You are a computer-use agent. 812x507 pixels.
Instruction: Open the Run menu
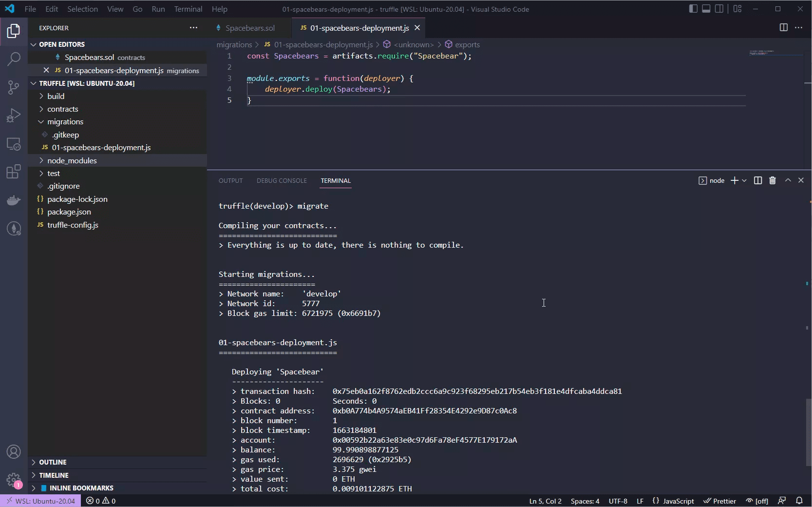[158, 9]
